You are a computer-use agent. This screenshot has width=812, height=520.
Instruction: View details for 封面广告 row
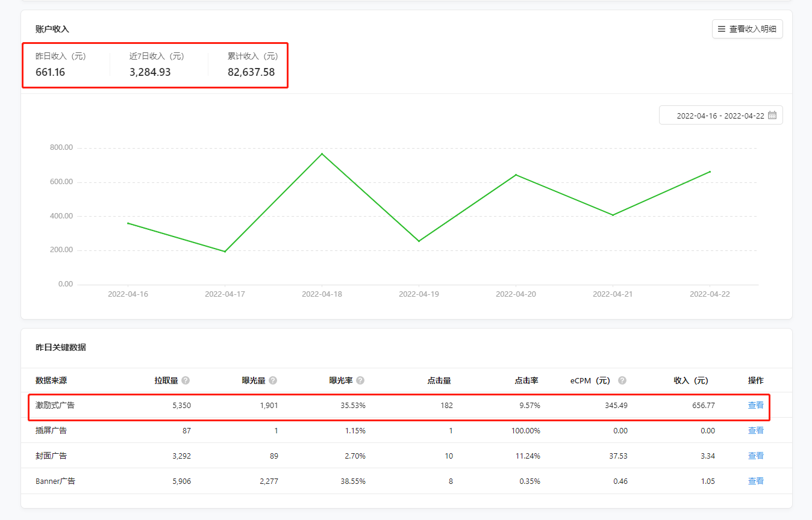[x=755, y=456]
